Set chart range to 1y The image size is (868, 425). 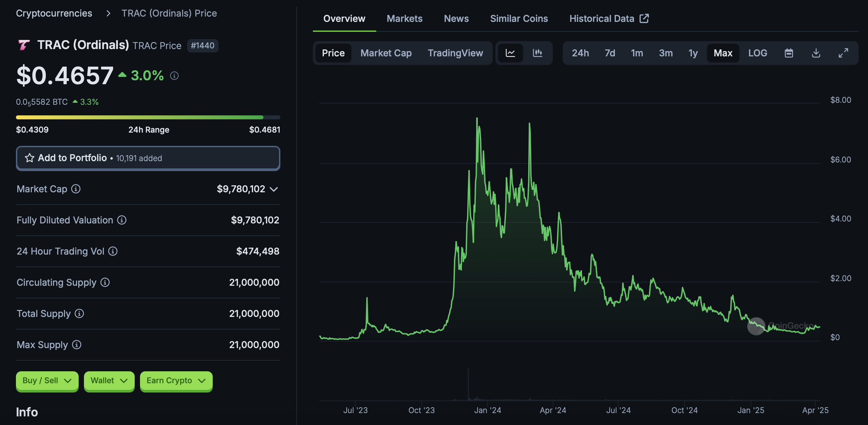(693, 53)
